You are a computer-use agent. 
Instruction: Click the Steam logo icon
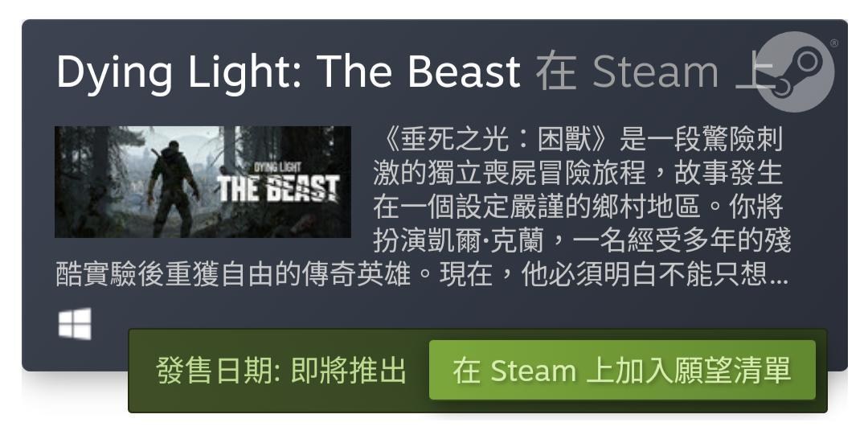click(795, 72)
